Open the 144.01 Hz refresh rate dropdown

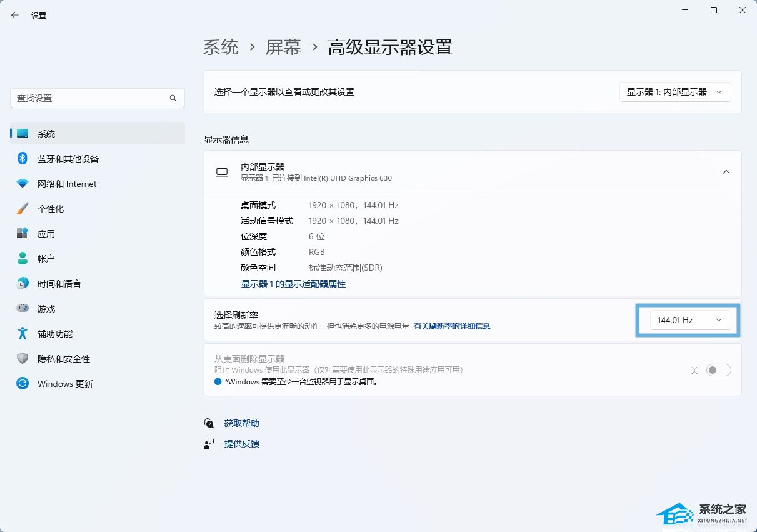[688, 320]
